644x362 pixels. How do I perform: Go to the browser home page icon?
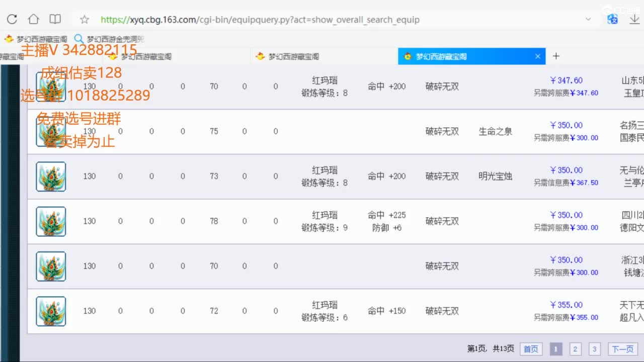[x=33, y=20]
